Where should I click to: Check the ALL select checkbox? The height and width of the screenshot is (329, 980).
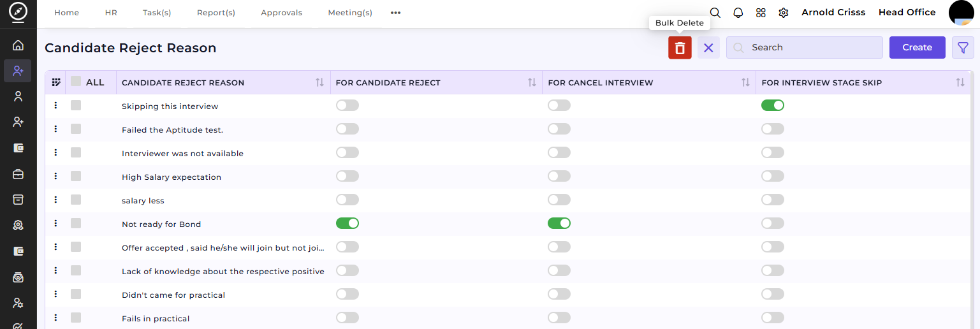76,82
